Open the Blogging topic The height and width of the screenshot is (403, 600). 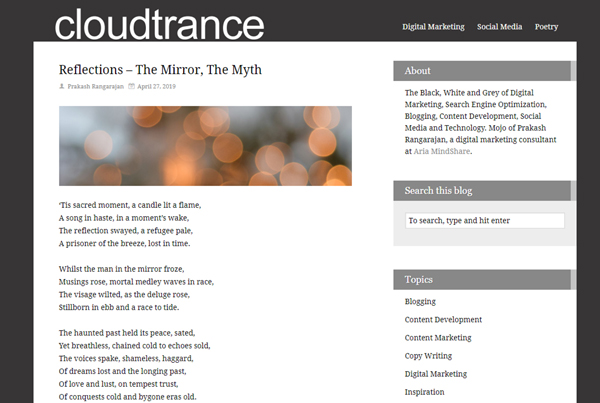click(420, 302)
